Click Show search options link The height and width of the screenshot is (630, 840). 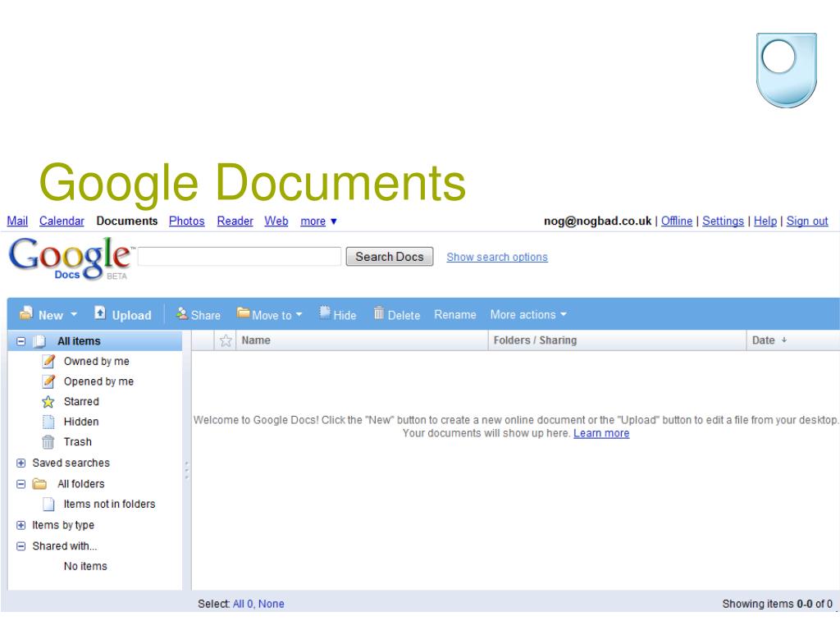(x=497, y=257)
